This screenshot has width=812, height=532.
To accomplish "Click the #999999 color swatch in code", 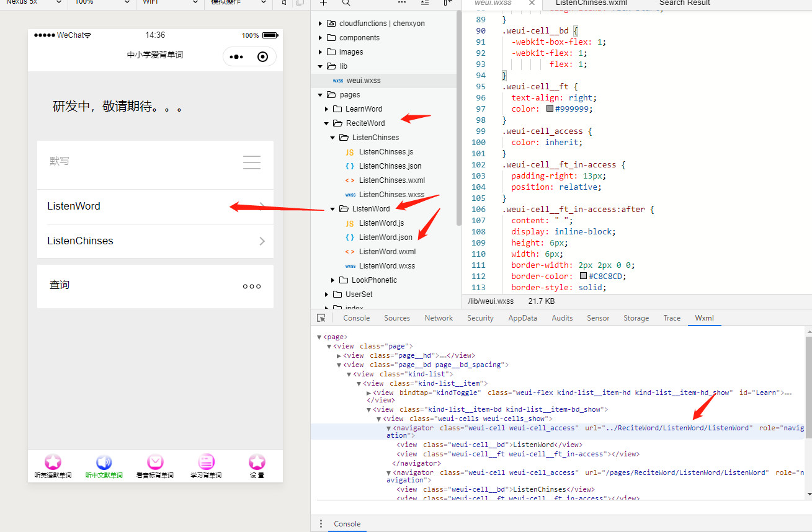I will pyautogui.click(x=550, y=109).
